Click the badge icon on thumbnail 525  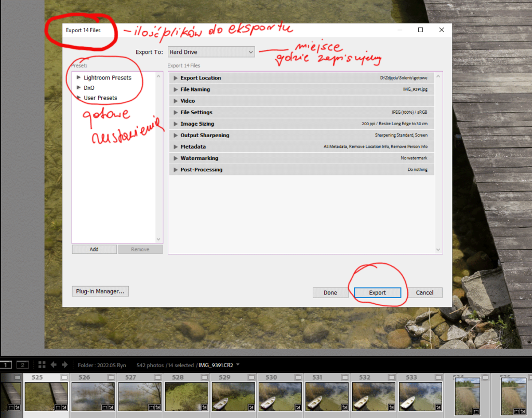tap(65, 408)
